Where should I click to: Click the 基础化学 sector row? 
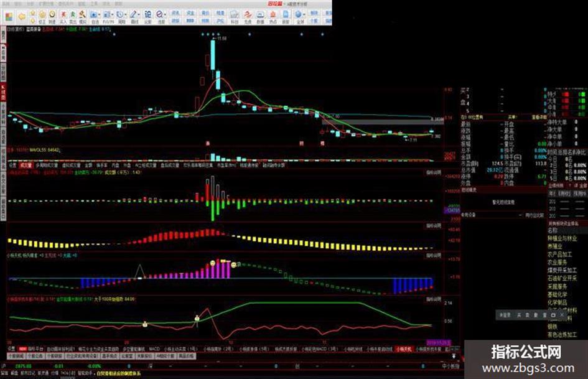click(558, 294)
